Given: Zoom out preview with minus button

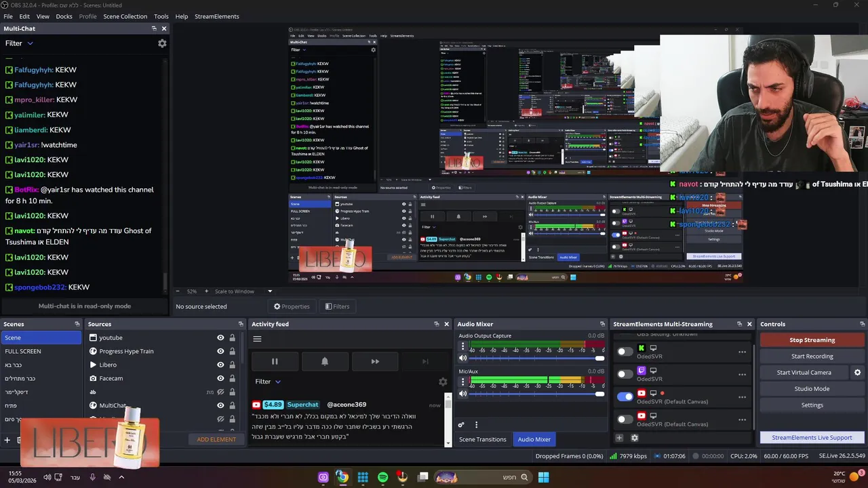Looking at the screenshot, I should 178,291.
